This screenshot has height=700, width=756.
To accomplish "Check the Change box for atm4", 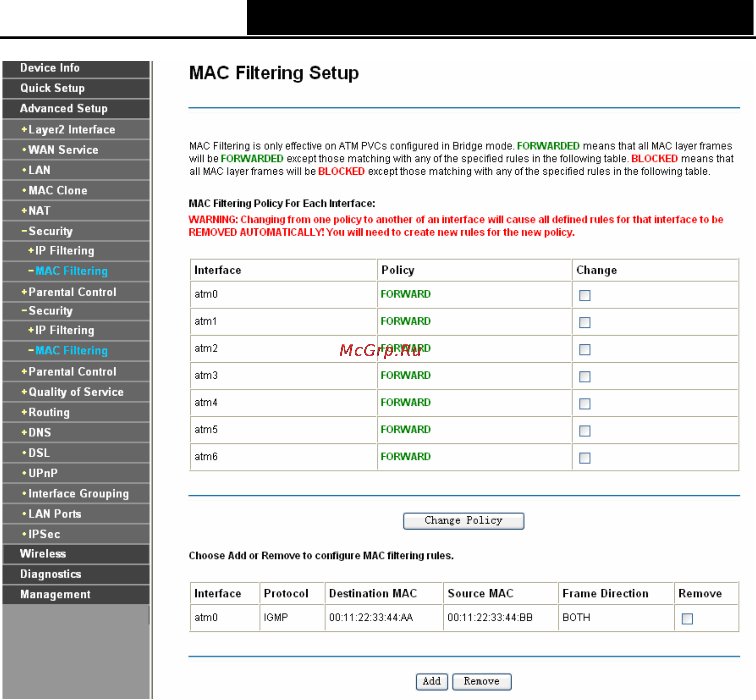I will (x=585, y=404).
